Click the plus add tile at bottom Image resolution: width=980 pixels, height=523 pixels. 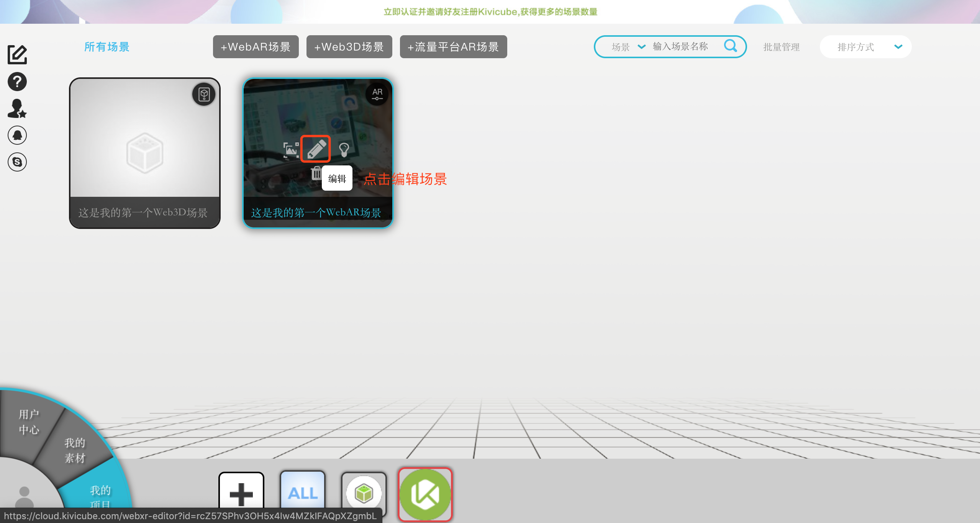pos(241,494)
